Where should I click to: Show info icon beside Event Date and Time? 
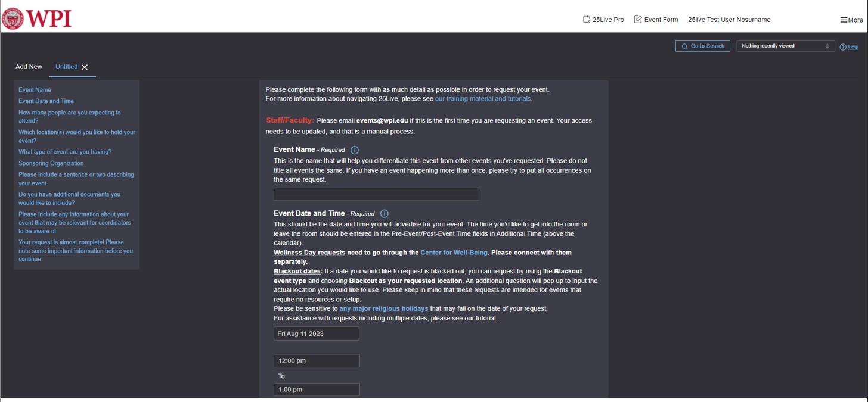(x=384, y=213)
